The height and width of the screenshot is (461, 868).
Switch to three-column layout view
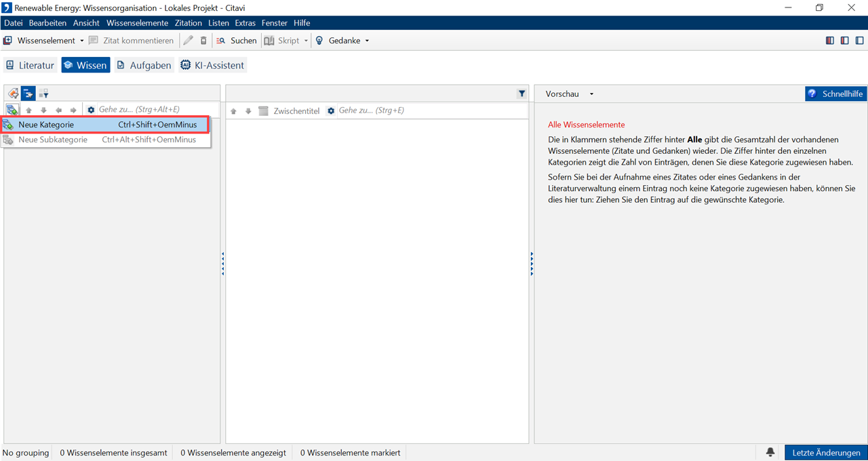(x=829, y=41)
